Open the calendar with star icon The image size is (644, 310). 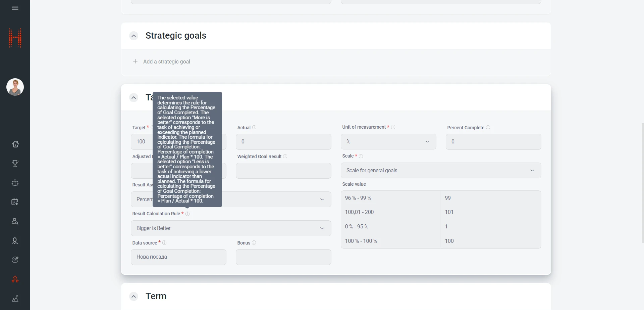15,202
